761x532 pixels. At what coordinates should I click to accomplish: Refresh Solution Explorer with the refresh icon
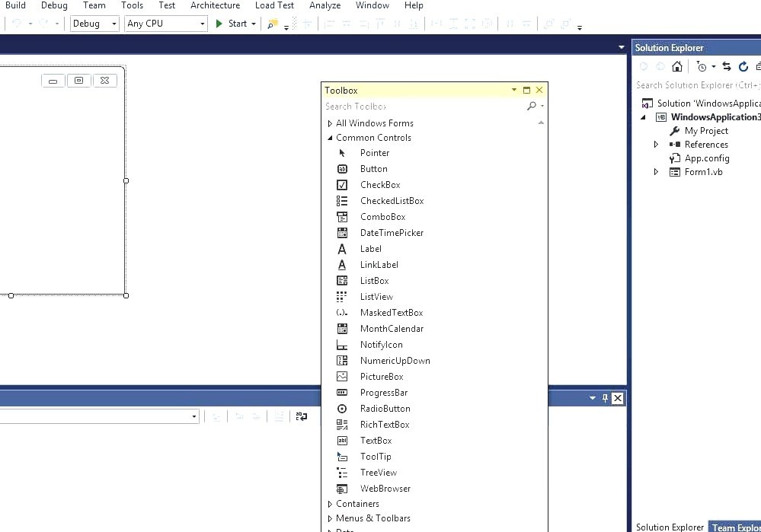tap(743, 66)
